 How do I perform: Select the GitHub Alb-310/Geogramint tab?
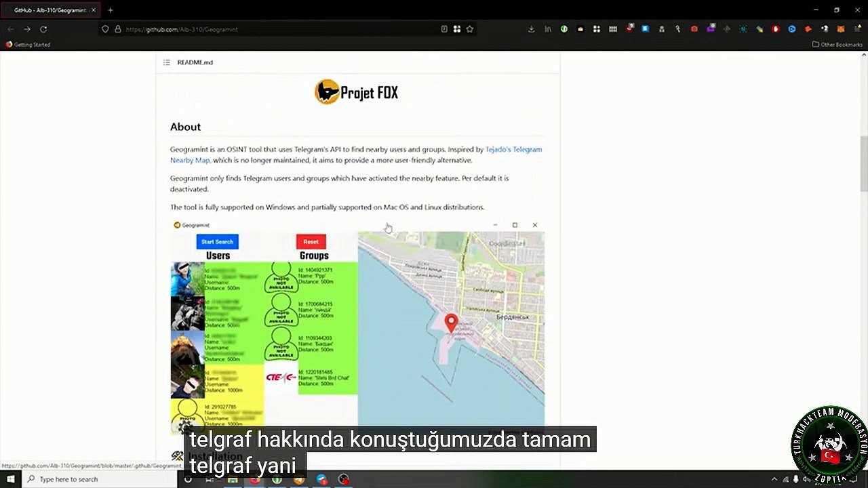pos(50,10)
